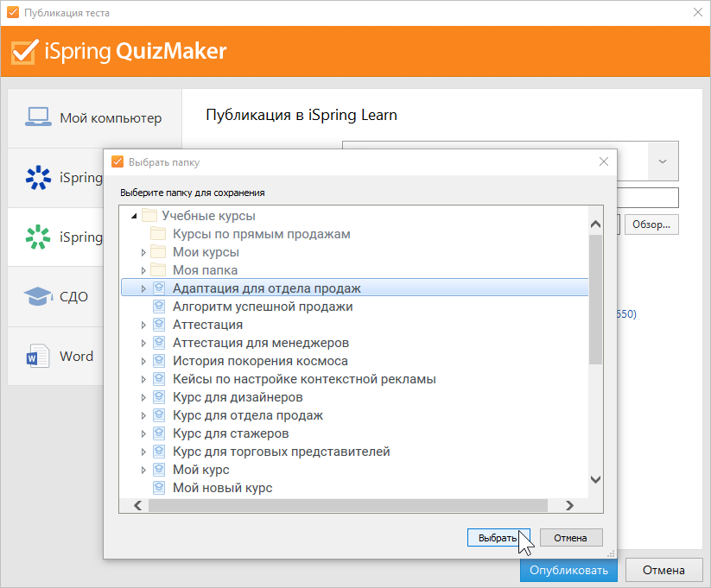Viewport: 711px width, 588px height.
Task: Click course icon of Адаптация для отдела продаж
Action: [x=159, y=288]
